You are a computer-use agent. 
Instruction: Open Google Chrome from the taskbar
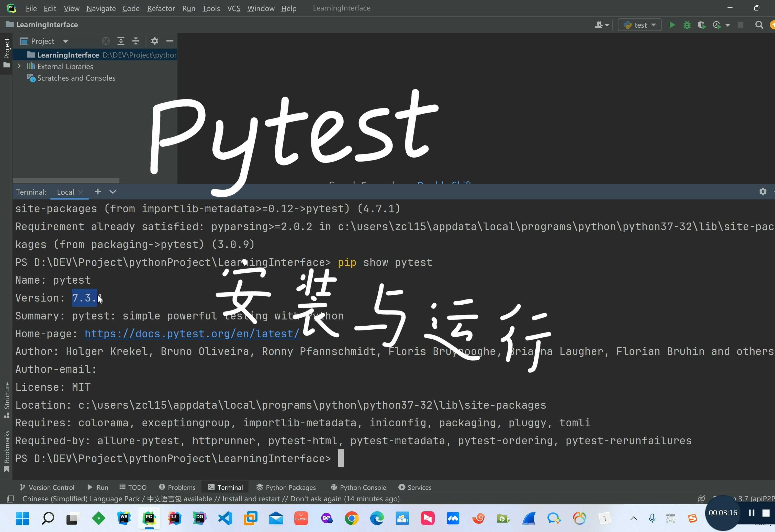point(352,518)
